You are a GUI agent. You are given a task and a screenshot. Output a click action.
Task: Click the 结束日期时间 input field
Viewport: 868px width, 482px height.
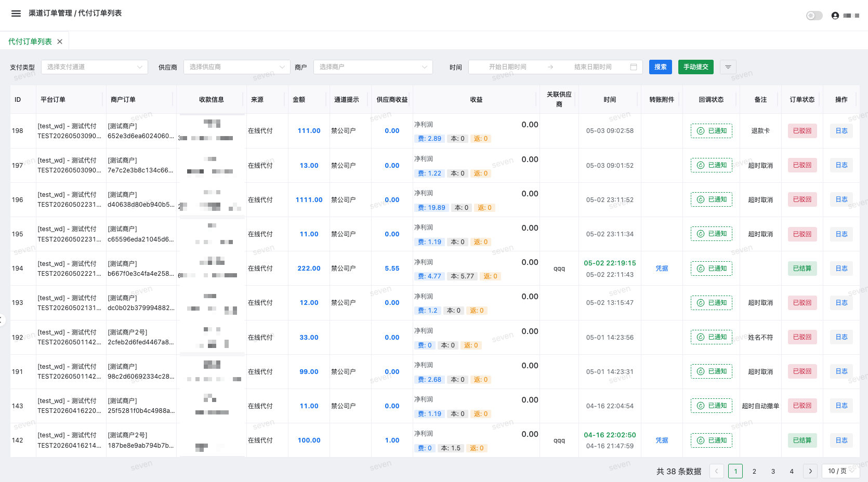coord(593,67)
